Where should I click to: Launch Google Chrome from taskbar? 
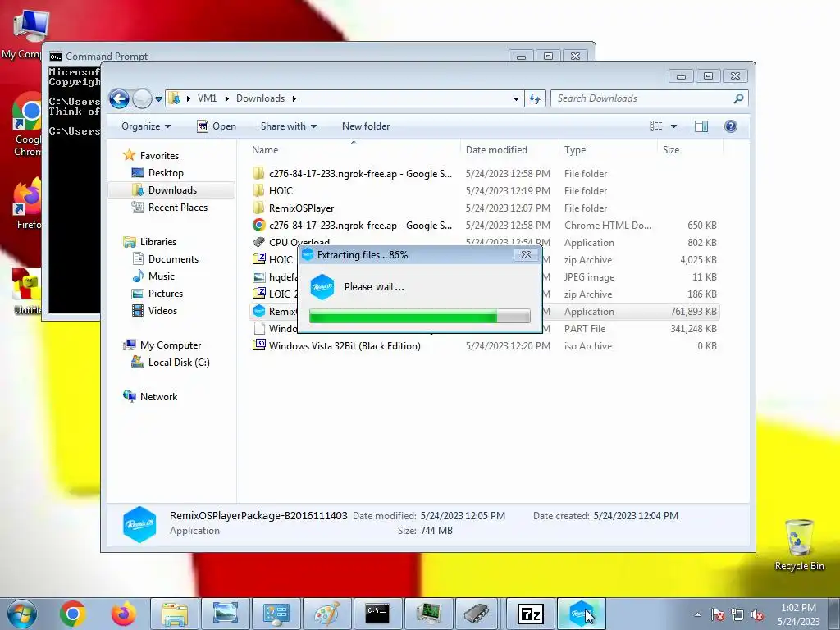[73, 614]
